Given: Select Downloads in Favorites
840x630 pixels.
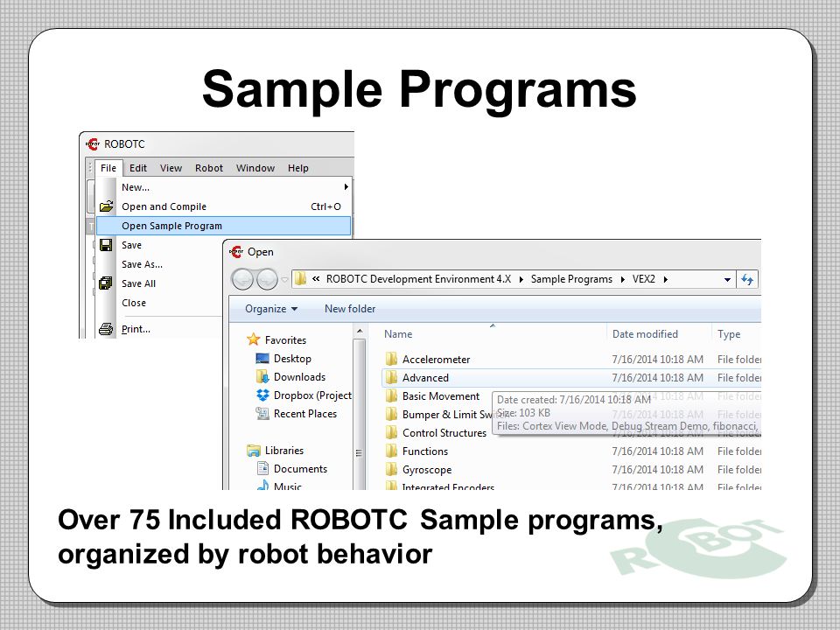Looking at the screenshot, I should click(x=299, y=376).
